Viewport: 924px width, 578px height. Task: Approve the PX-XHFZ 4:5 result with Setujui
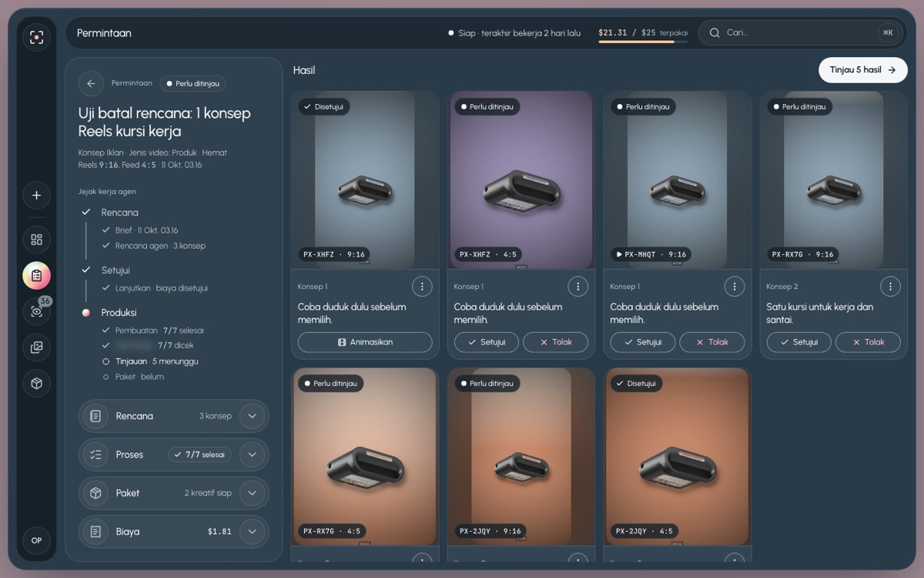(x=487, y=342)
